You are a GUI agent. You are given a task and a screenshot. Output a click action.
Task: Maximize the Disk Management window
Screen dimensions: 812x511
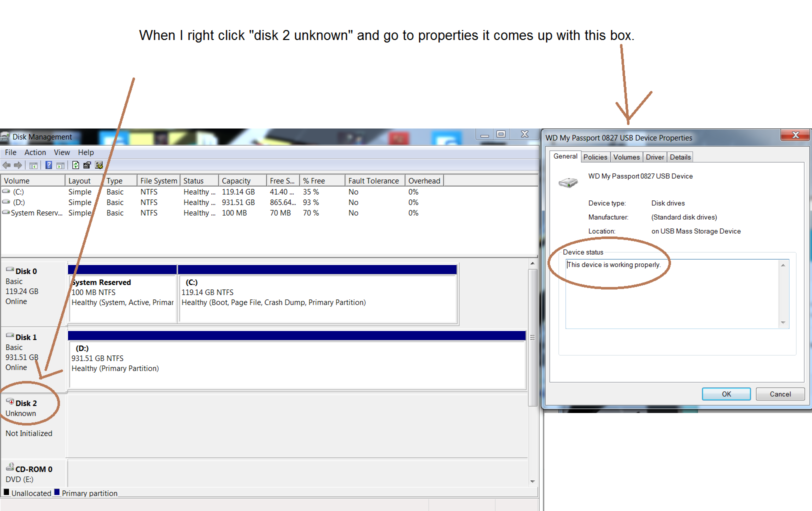[x=501, y=134]
